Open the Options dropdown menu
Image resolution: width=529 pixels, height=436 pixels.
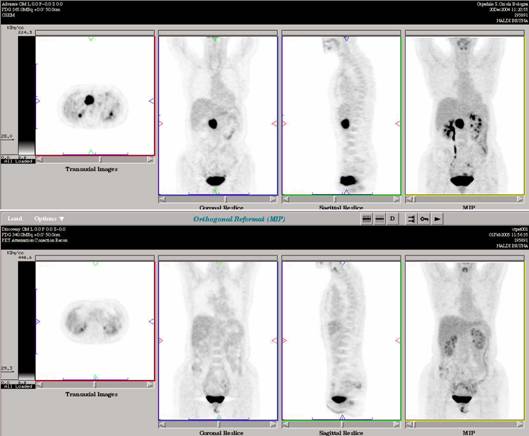point(49,219)
